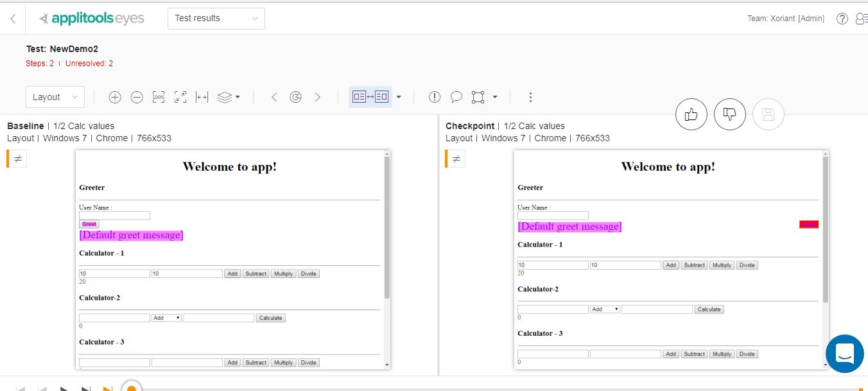Click the zoom in magnifier icon
The height and width of the screenshot is (391, 868).
tap(115, 97)
